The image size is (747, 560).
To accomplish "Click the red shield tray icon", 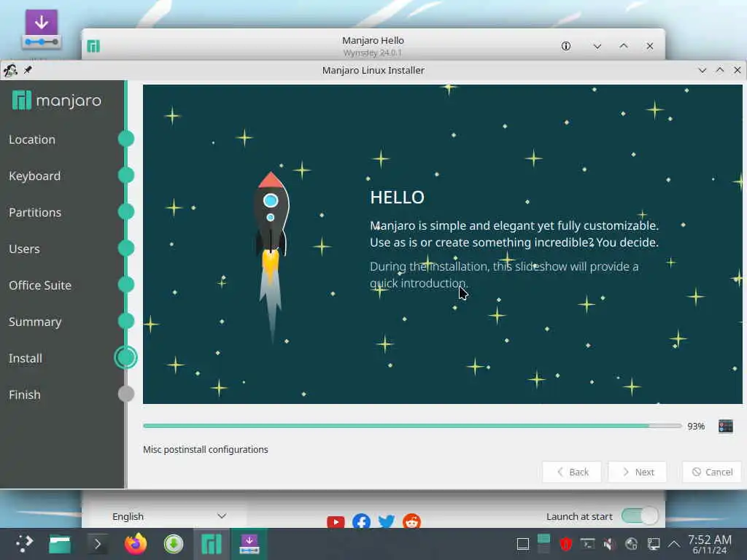I will tap(565, 544).
